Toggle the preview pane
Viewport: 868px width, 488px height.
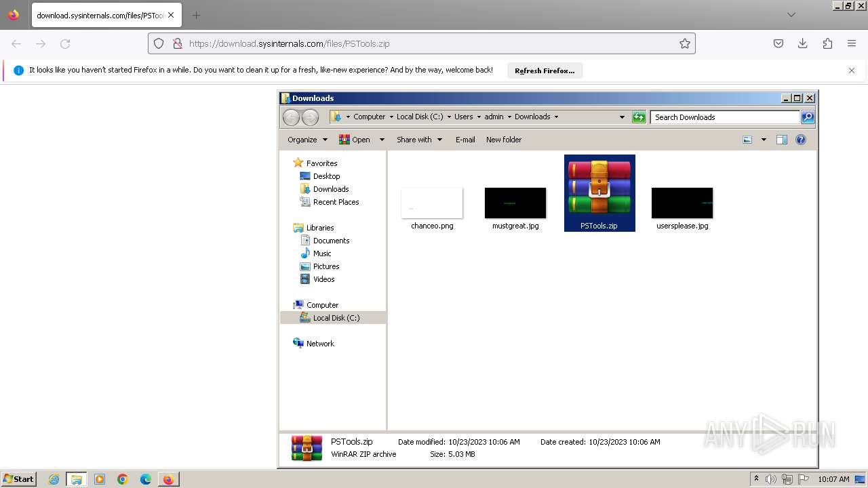point(782,140)
